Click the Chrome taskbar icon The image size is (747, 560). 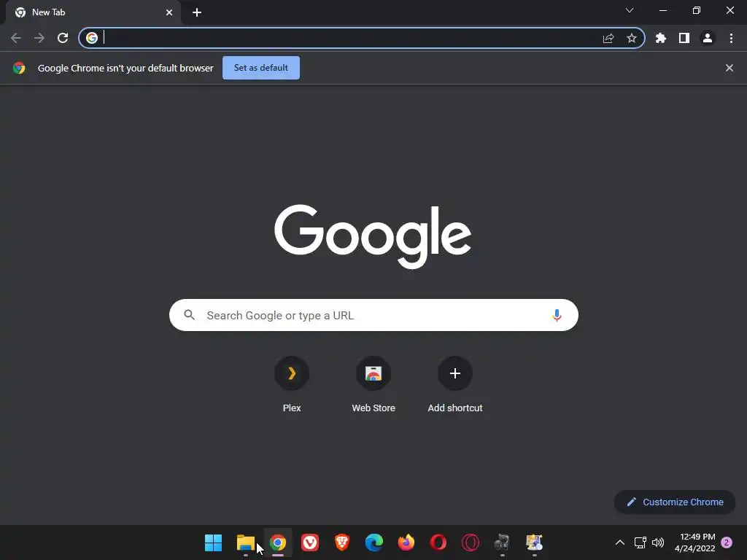tap(278, 542)
